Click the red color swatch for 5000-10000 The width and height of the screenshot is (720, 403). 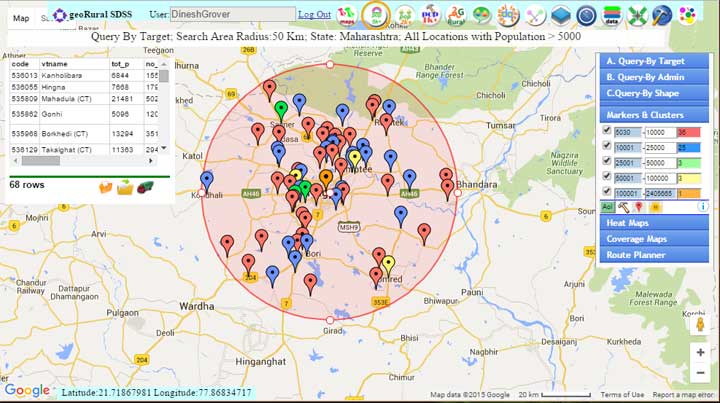pyautogui.click(x=689, y=133)
